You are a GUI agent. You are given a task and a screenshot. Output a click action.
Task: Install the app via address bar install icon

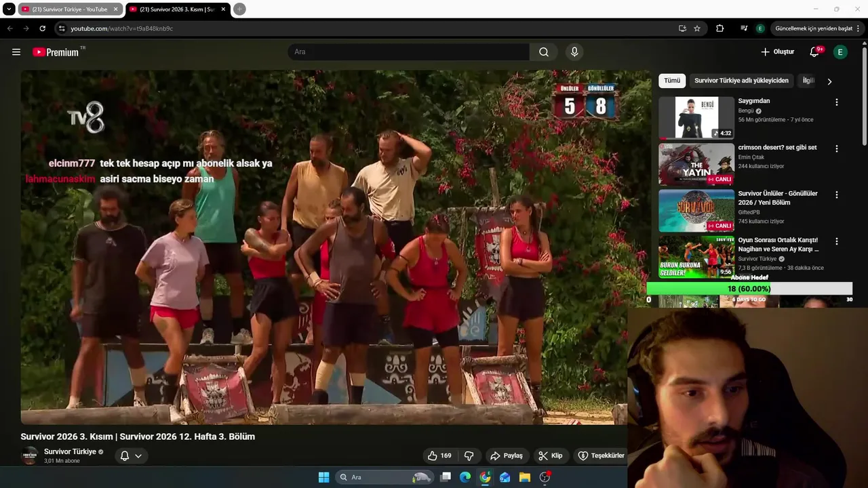click(682, 28)
